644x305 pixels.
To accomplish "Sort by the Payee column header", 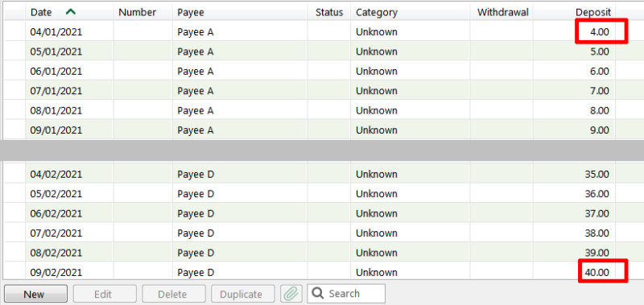I will point(191,12).
